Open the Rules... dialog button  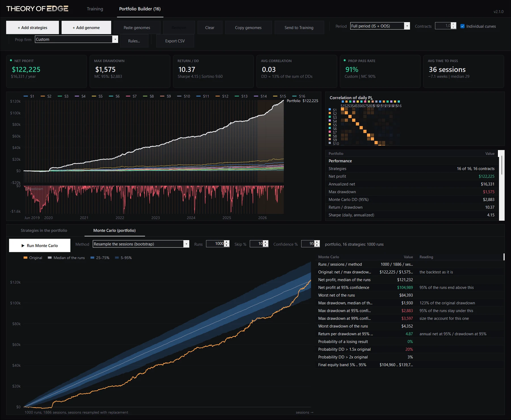(134, 41)
